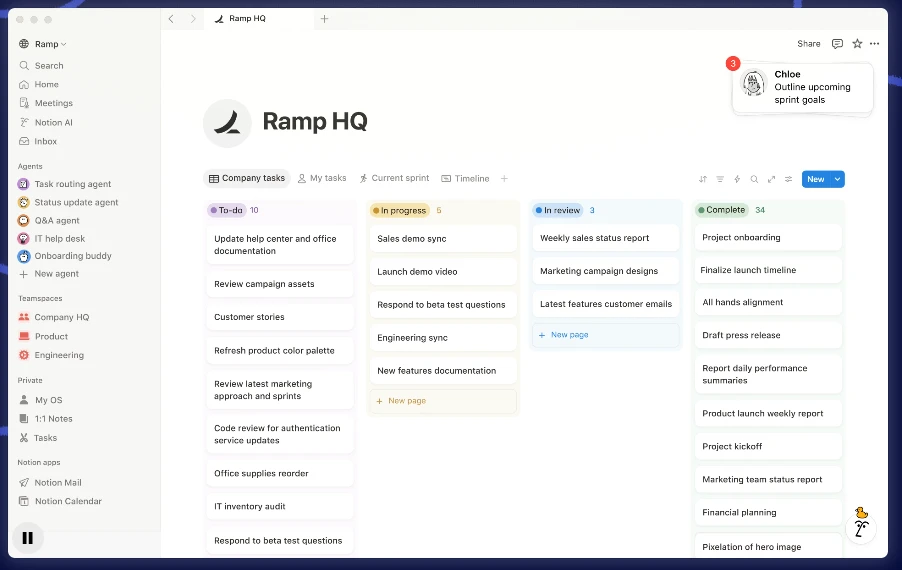This screenshot has width=902, height=570.
Task: Switch to Current sprint view
Action: coord(395,179)
